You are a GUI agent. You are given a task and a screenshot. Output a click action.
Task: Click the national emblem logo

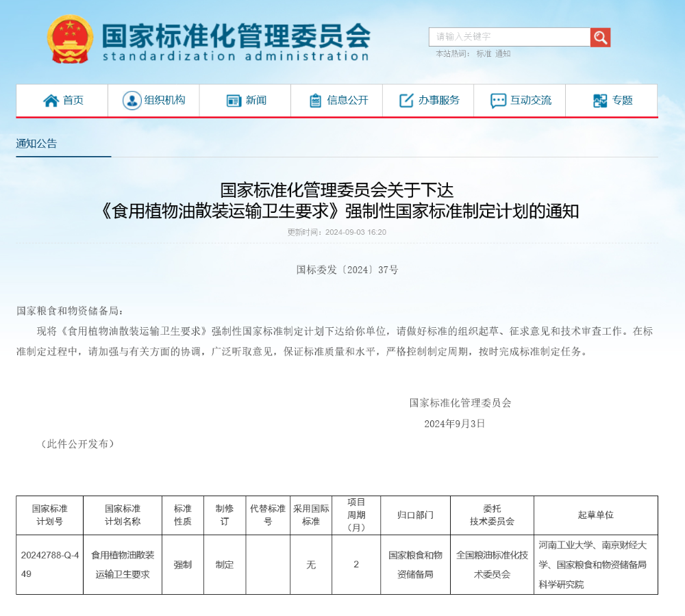tap(70, 39)
